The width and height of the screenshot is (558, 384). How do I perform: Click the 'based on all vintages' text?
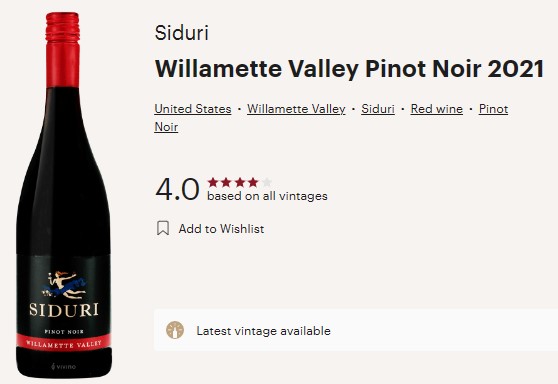click(x=267, y=196)
